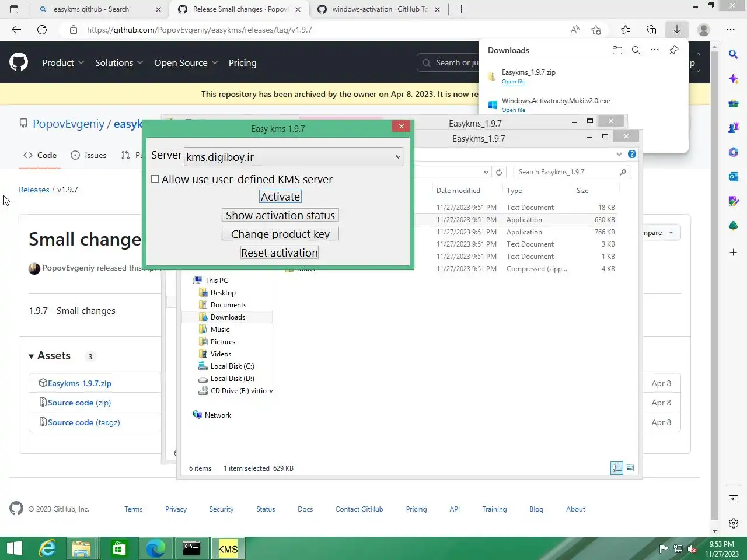Image resolution: width=747 pixels, height=560 pixels.
Task: Open Explorer help question mark icon
Action: tap(632, 154)
